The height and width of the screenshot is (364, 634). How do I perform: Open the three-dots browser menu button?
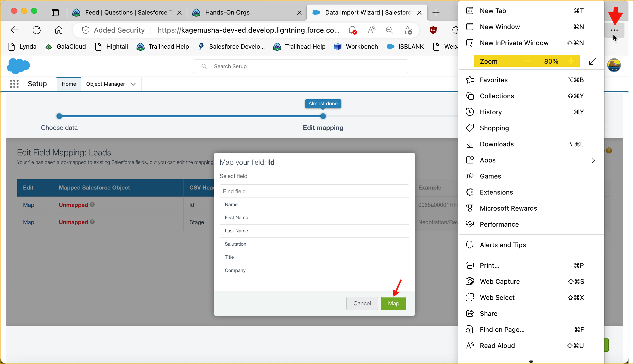pyautogui.click(x=614, y=30)
